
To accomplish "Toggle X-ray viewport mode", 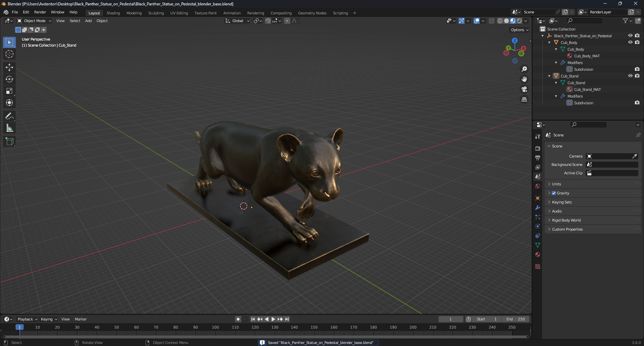I will (x=491, y=21).
